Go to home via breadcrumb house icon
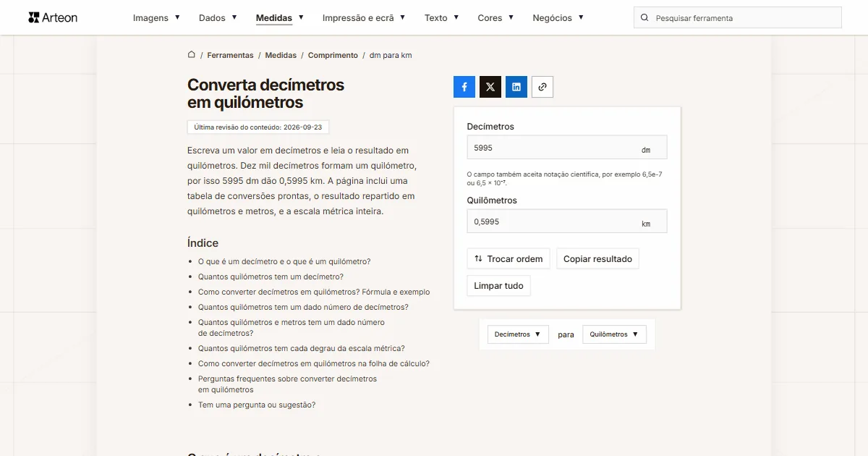The height and width of the screenshot is (456, 868). pyautogui.click(x=192, y=55)
